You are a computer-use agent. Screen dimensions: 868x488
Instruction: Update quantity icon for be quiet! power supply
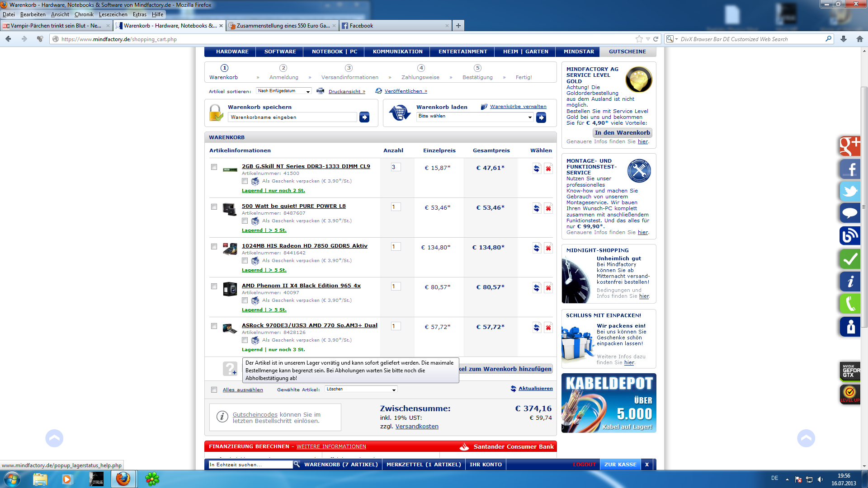[537, 208]
